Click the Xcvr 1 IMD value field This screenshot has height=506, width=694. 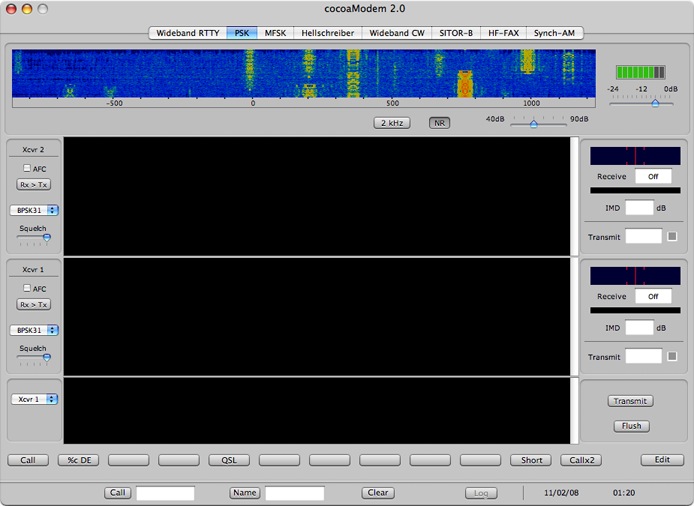(x=639, y=328)
